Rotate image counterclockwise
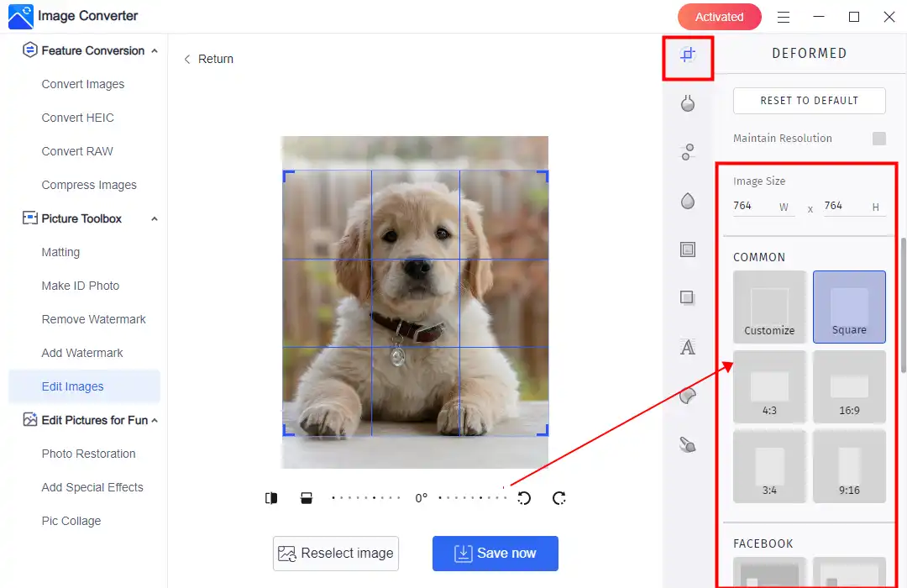The height and width of the screenshot is (588, 907). pyautogui.click(x=524, y=498)
